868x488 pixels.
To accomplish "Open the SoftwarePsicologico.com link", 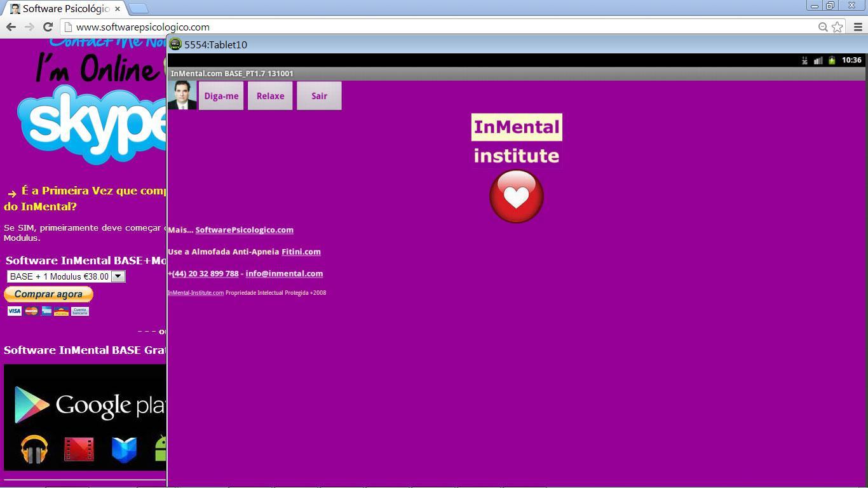I will pyautogui.click(x=244, y=230).
